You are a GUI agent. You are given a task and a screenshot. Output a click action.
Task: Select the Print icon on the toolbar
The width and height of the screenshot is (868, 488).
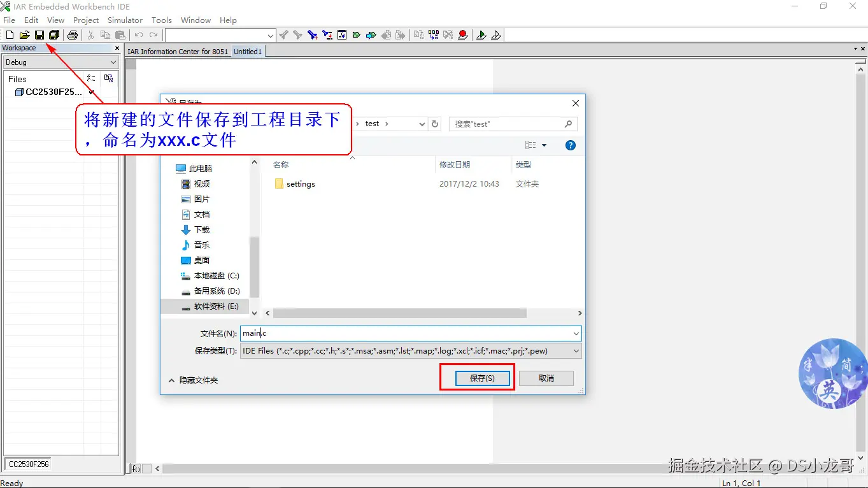(x=72, y=35)
